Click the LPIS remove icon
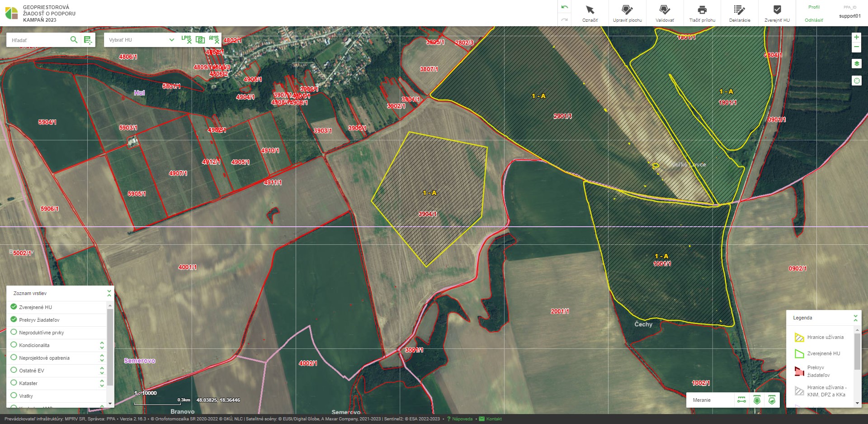Image resolution: width=868 pixels, height=424 pixels. click(186, 40)
